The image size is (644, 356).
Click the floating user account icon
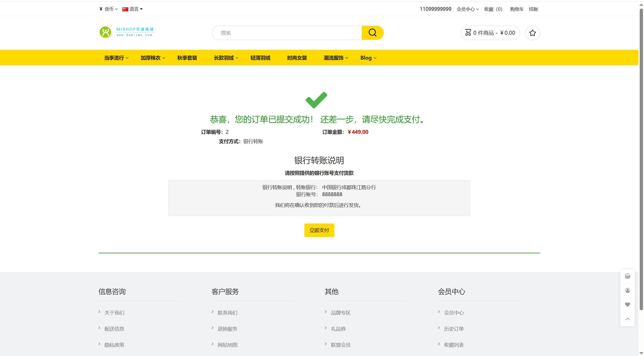[627, 290]
